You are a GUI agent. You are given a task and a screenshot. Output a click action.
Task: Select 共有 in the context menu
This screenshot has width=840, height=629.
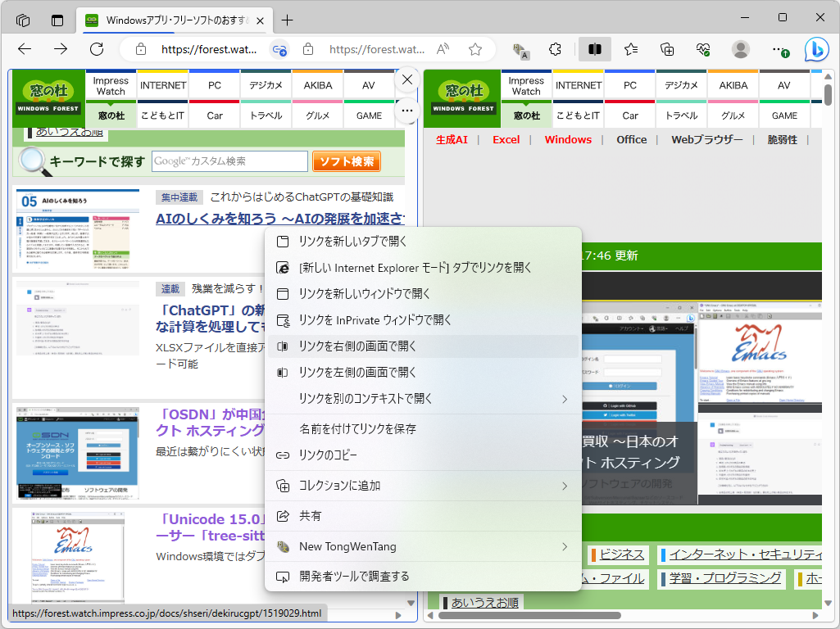(x=423, y=516)
